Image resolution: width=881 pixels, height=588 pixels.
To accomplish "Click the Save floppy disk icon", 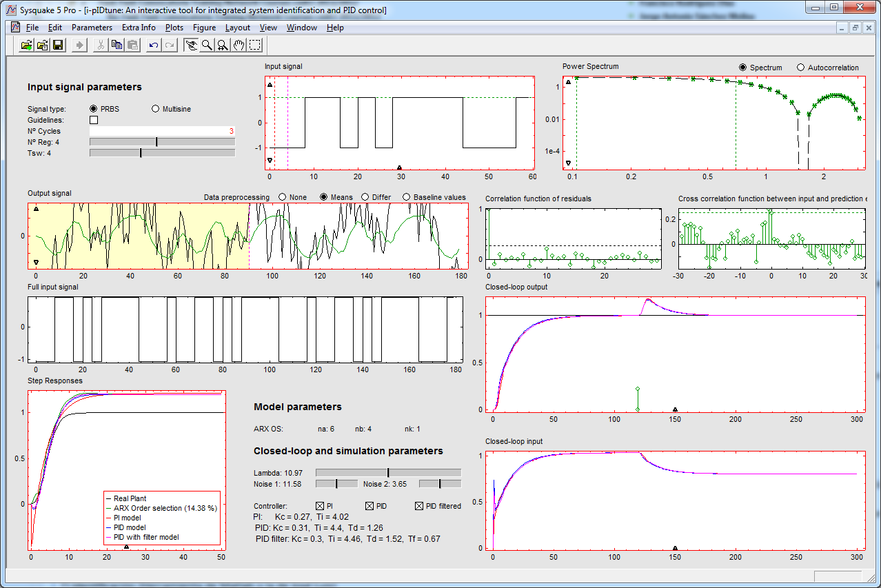I will click(x=58, y=45).
